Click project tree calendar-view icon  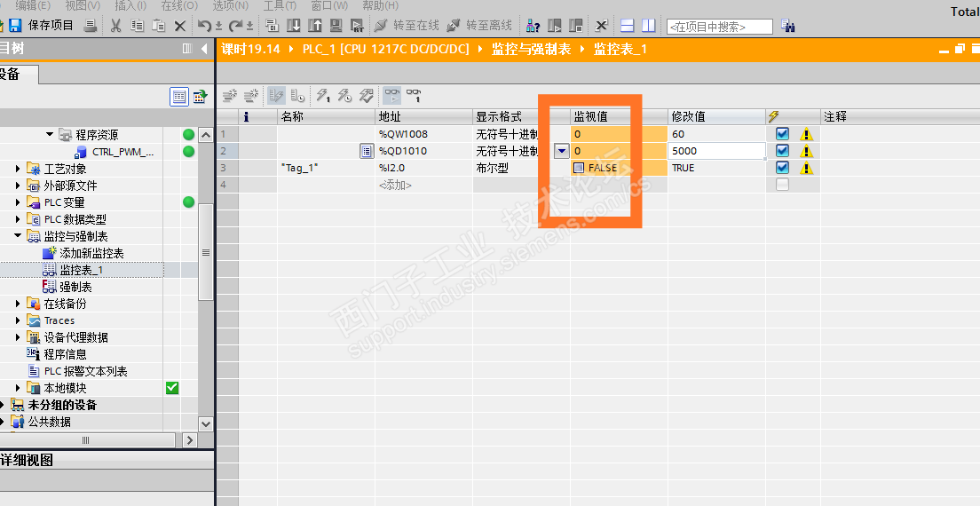200,97
